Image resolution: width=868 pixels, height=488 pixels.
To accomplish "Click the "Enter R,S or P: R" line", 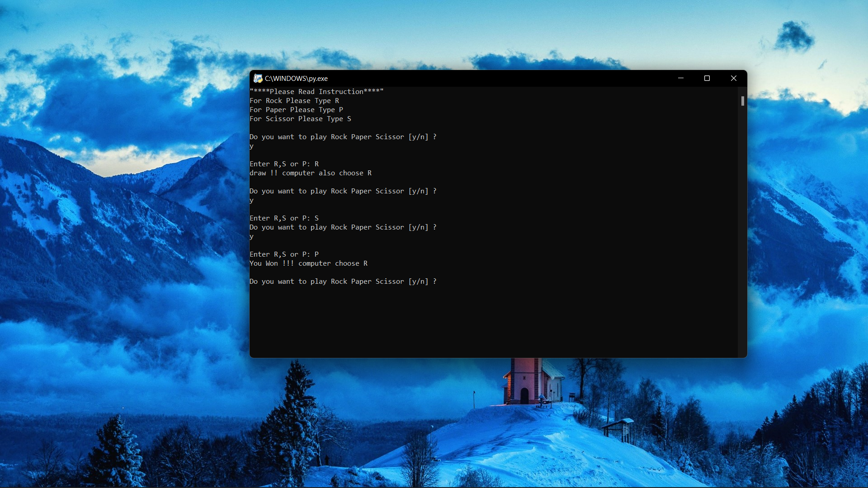I will point(284,164).
